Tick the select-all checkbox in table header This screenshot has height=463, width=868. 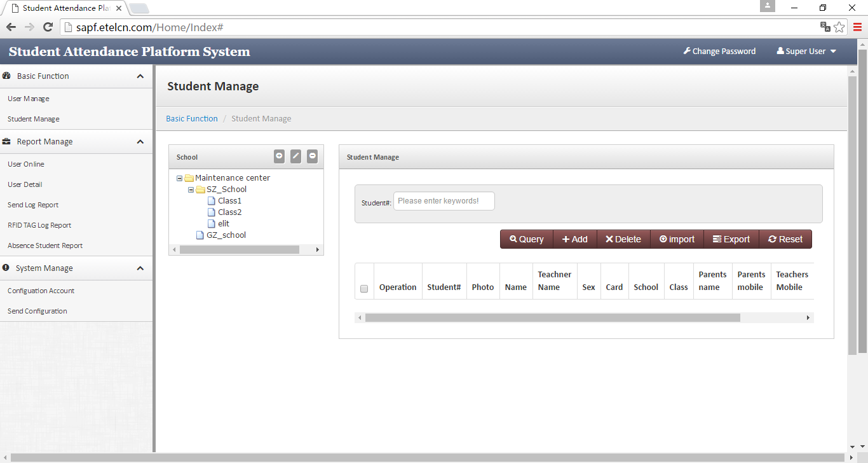pyautogui.click(x=364, y=289)
